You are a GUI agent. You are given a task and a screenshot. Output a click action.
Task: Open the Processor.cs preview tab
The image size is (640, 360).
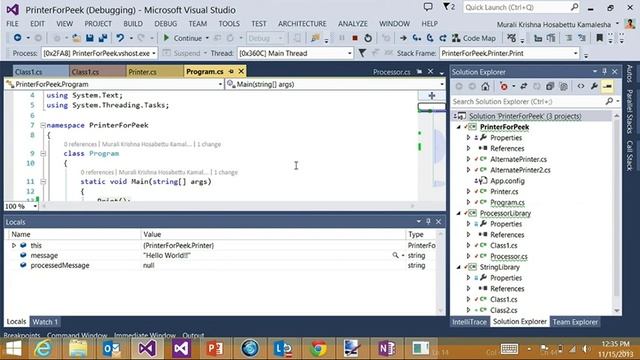[391, 72]
